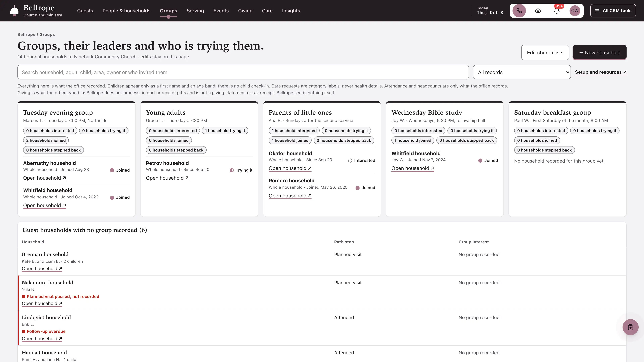
Task: Click '2 households joined' chip in Tuesday evening group
Action: (x=46, y=140)
